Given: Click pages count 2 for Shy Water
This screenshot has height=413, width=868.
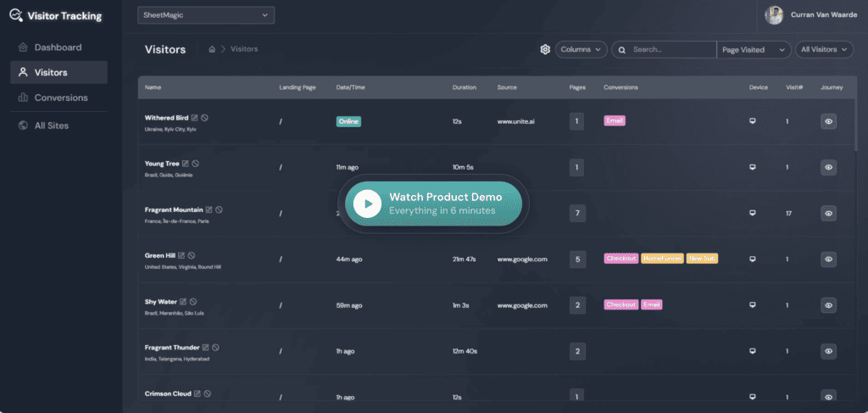Looking at the screenshot, I should tap(576, 305).
